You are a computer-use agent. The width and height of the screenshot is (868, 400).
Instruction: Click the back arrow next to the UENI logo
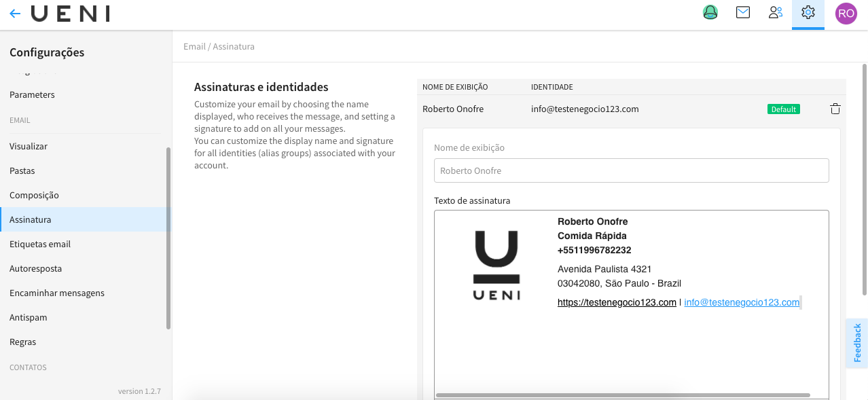(14, 13)
